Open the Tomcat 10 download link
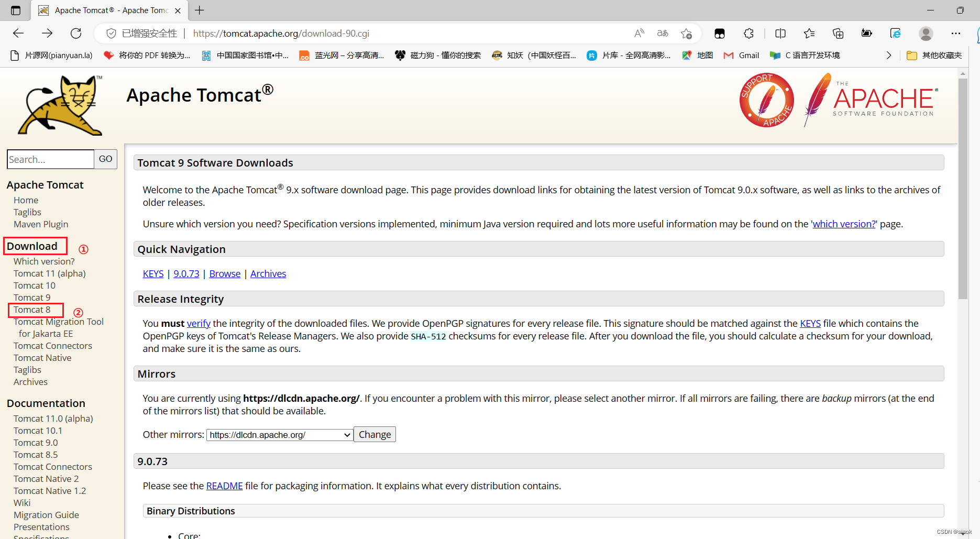 pos(35,285)
